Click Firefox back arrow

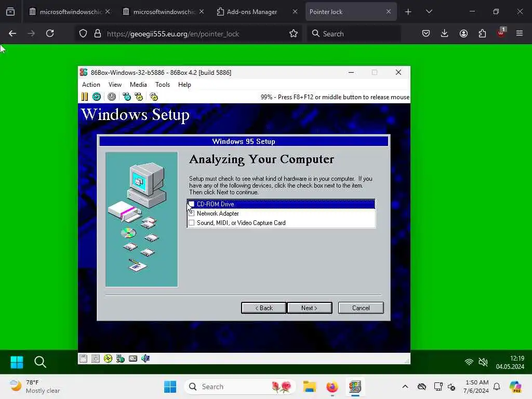click(12, 33)
